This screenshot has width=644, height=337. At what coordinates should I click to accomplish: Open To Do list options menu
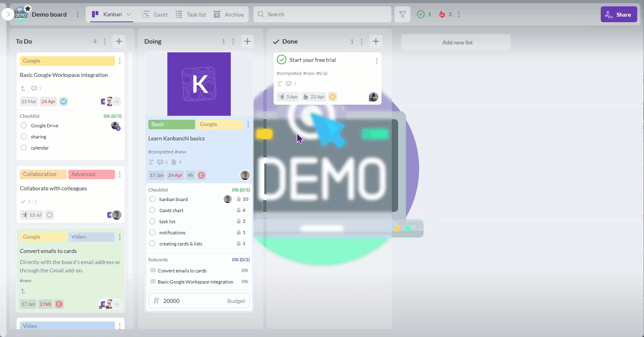click(105, 41)
